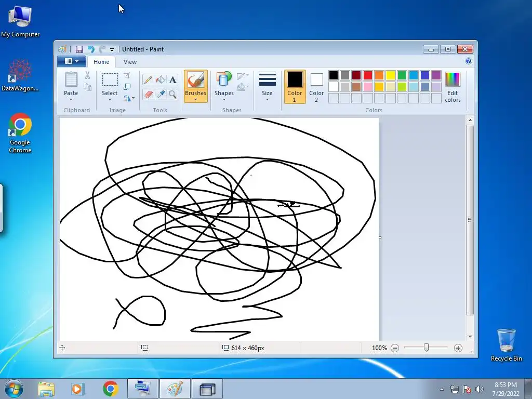Switch to the Home ribbon tab
Image resolution: width=532 pixels, height=399 pixels.
101,62
